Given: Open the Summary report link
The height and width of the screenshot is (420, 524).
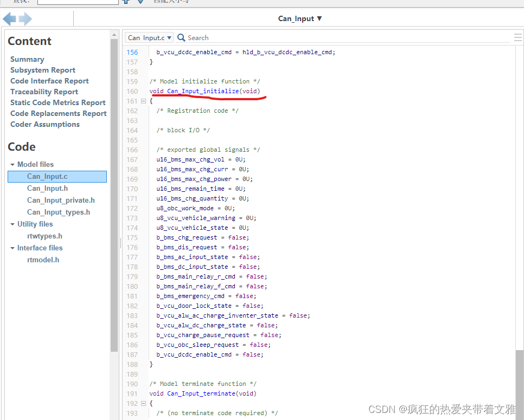Looking at the screenshot, I should point(27,60).
